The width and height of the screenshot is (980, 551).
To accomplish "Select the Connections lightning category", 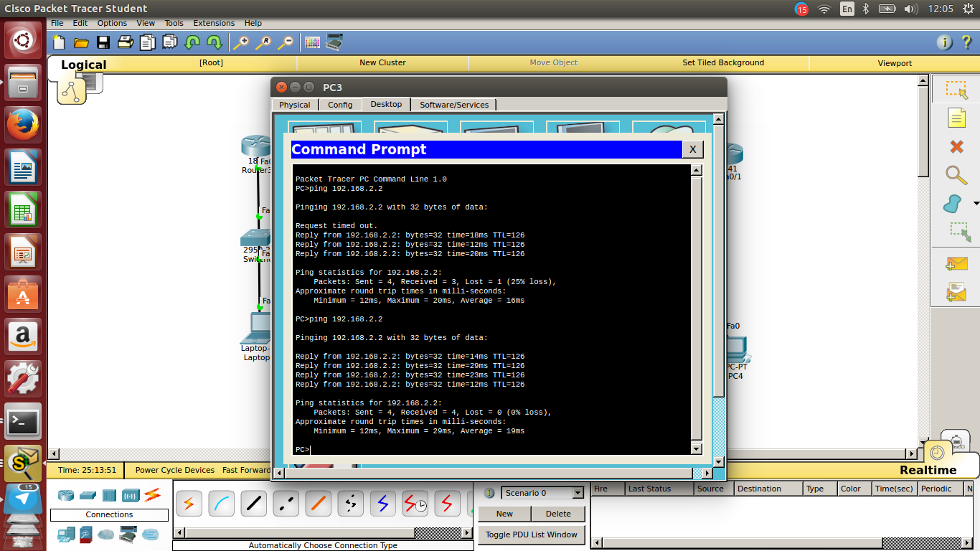I will click(x=152, y=495).
